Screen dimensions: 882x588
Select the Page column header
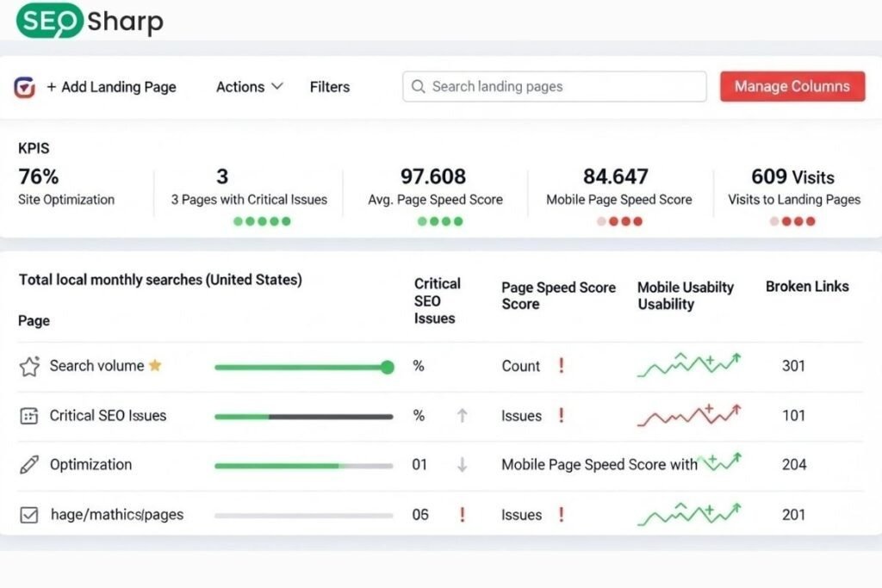coord(33,320)
